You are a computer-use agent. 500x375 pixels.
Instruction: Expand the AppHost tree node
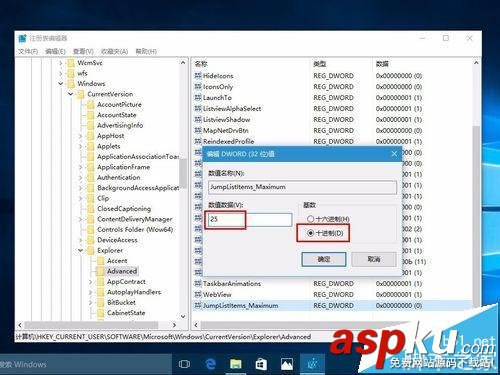point(80,136)
